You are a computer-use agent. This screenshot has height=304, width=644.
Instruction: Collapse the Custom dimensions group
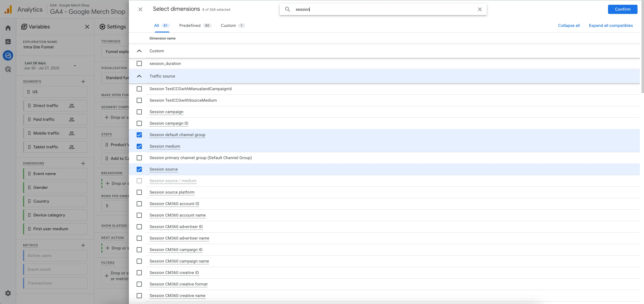point(139,51)
